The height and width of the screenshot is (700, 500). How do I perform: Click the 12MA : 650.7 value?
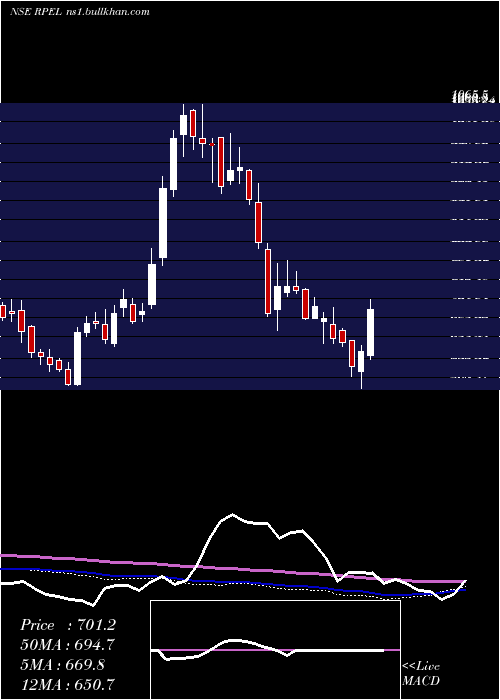pyautogui.click(x=67, y=684)
